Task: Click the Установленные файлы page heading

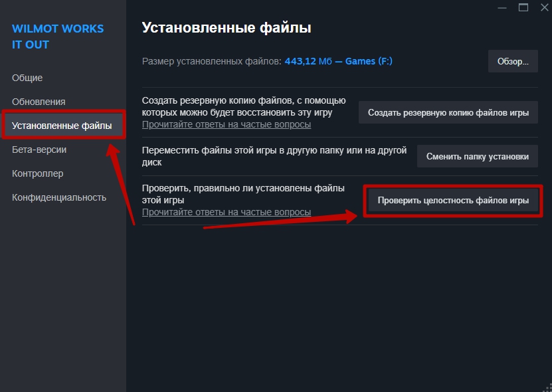Action: coord(227,28)
